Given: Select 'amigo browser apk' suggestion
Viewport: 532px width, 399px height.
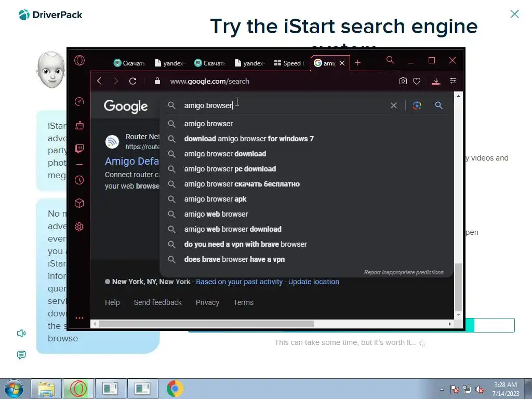Looking at the screenshot, I should (x=307, y=199).
